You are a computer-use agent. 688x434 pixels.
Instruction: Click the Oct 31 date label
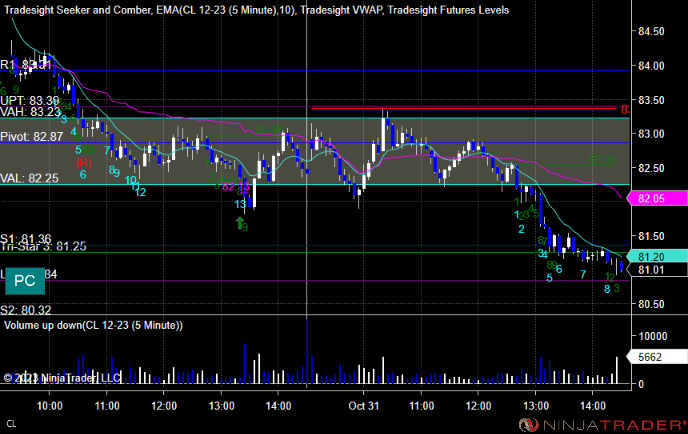click(x=363, y=405)
